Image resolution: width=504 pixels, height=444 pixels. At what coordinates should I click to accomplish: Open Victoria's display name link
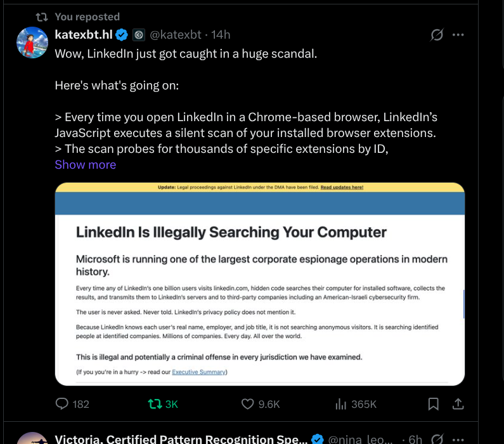[x=181, y=439]
